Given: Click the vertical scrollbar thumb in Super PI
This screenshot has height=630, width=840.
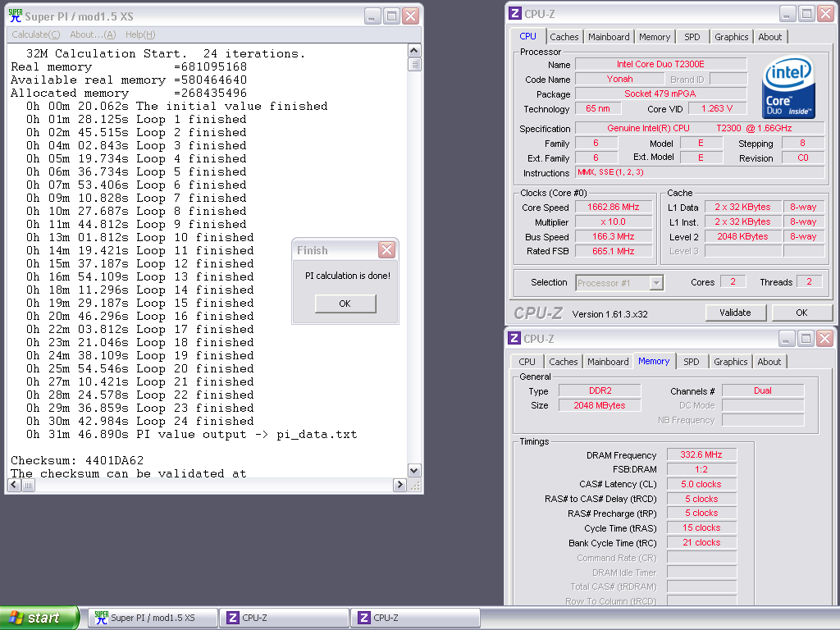Looking at the screenshot, I should point(414,64).
